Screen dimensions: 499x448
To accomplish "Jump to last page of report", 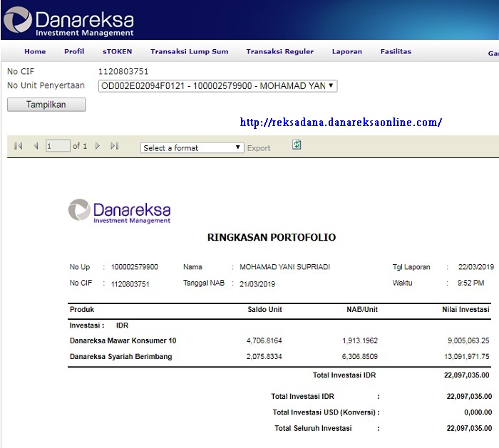I will pyautogui.click(x=115, y=146).
